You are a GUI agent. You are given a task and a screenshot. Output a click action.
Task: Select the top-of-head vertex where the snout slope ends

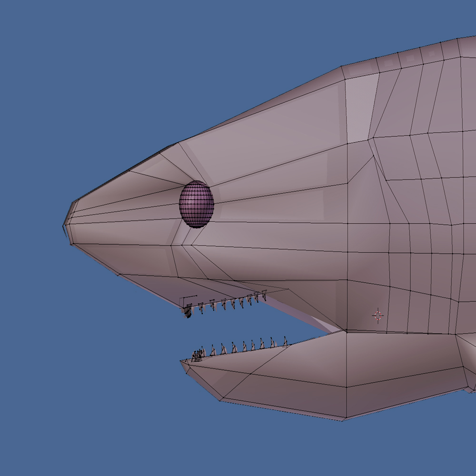pos(342,66)
